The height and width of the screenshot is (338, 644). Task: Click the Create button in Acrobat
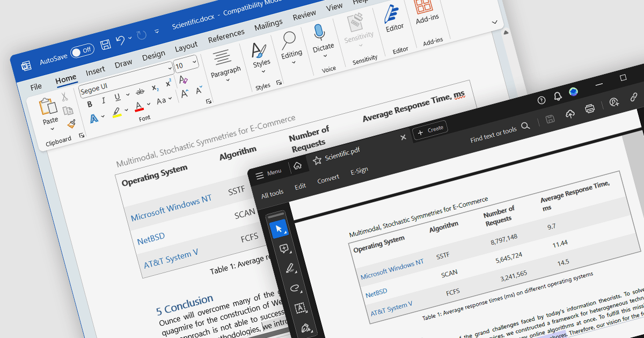click(x=430, y=130)
